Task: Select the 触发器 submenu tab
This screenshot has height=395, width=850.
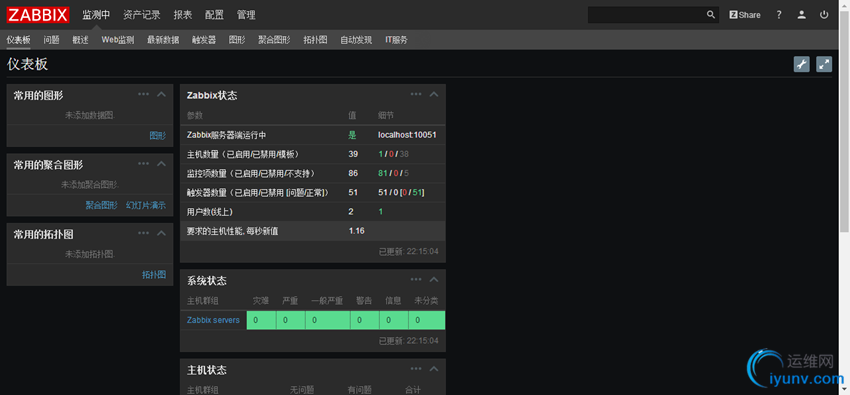Action: (x=204, y=40)
